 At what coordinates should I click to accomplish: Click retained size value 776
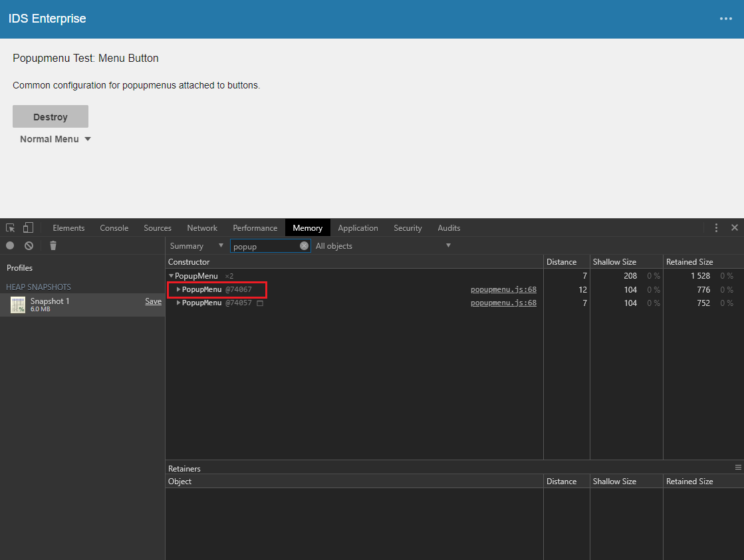[703, 289]
